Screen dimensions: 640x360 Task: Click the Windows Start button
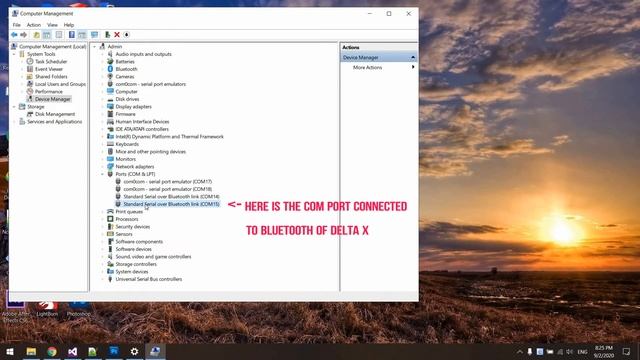10,351
